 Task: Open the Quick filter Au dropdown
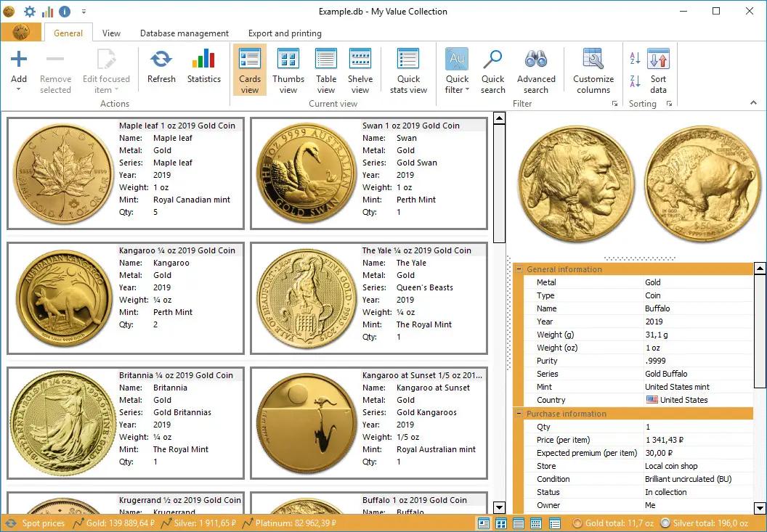click(x=457, y=70)
